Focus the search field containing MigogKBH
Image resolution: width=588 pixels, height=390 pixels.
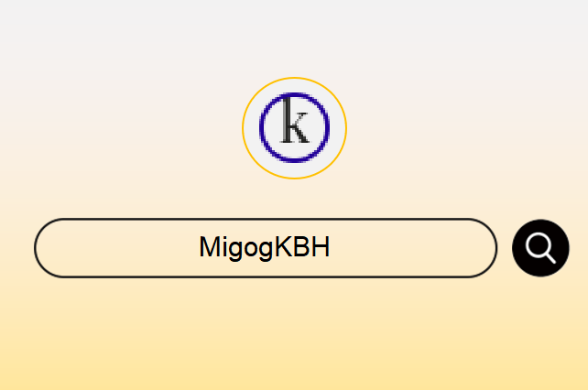coord(266,248)
